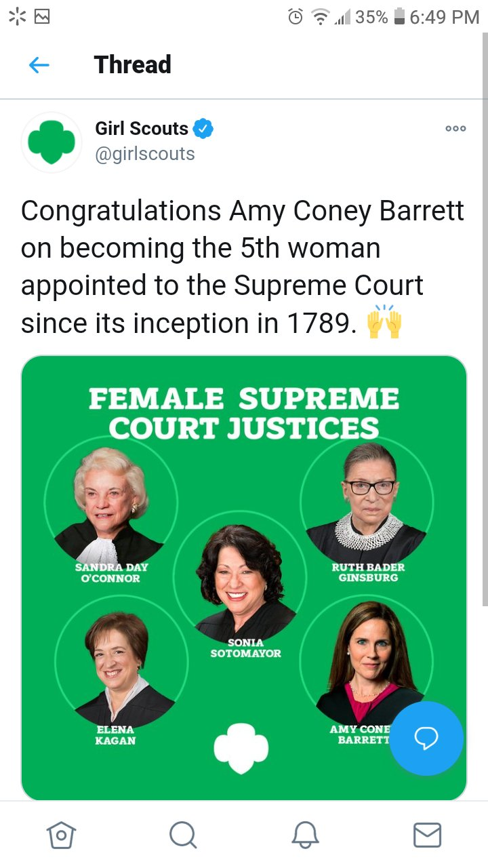Tap the blue verified badge
488x868 pixels.
(x=203, y=128)
